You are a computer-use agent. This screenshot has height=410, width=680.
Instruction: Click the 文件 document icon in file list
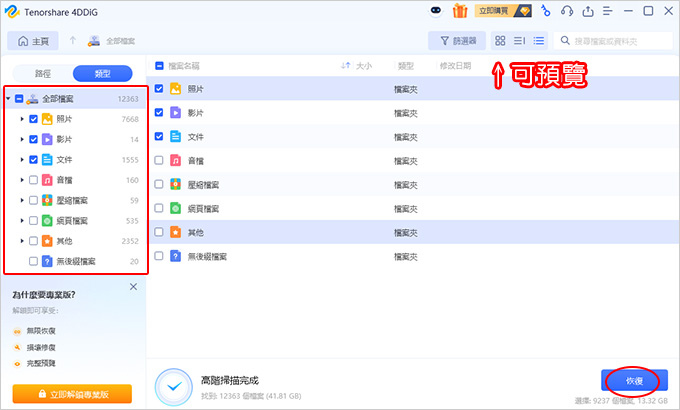[175, 137]
